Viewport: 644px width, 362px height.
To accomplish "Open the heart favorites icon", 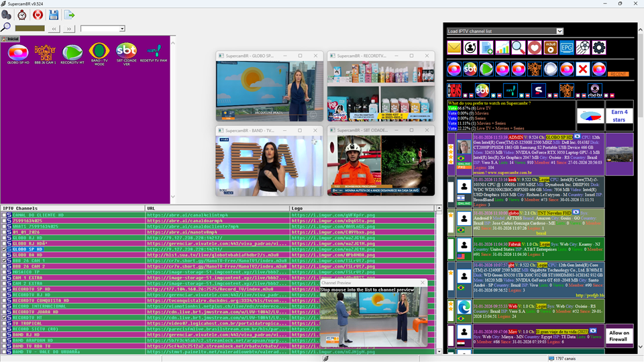I will (x=535, y=48).
